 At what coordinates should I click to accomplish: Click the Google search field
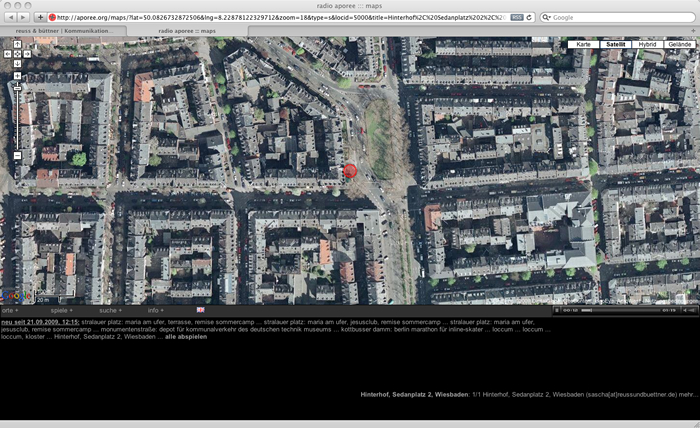coord(618,17)
